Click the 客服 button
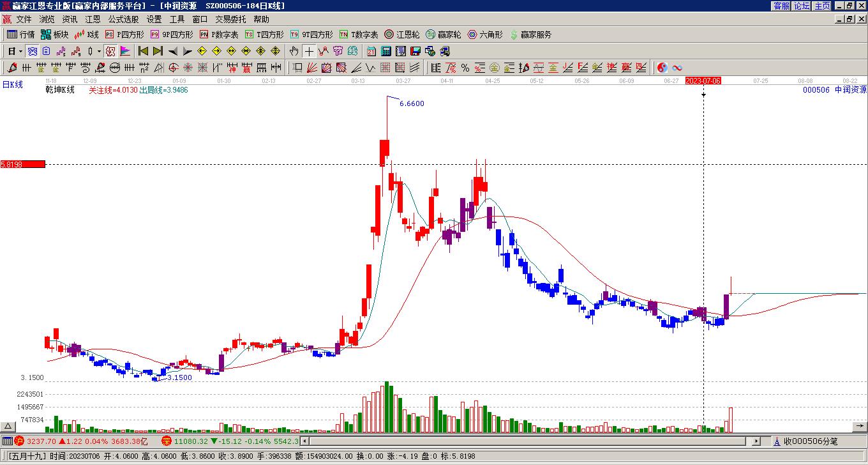868x465 pixels. click(781, 6)
